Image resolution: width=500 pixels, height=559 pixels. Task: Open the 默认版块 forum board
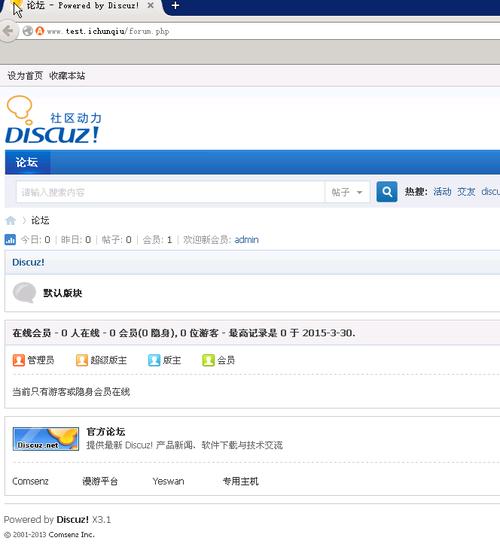coord(63,293)
